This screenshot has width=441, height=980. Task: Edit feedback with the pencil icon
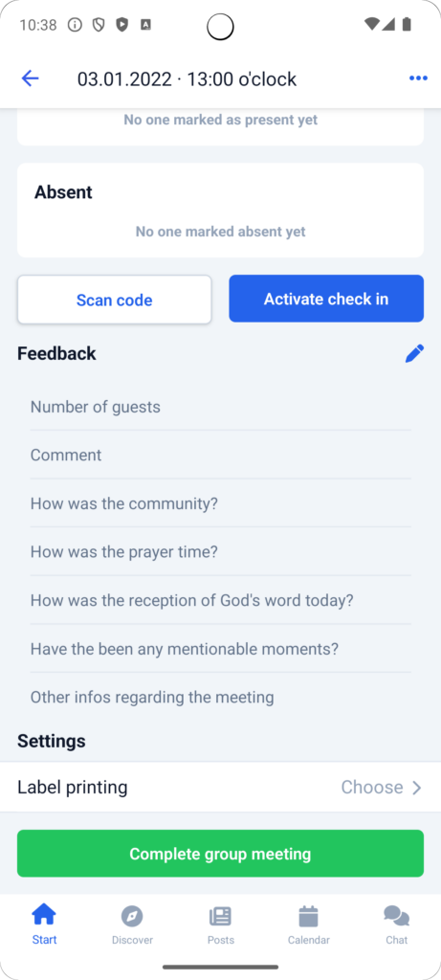coord(414,353)
